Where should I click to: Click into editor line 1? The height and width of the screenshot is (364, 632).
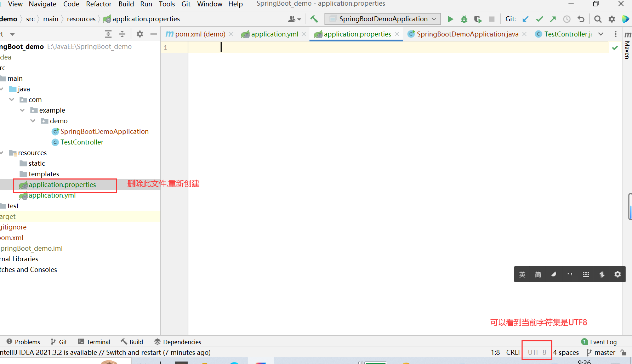398,47
